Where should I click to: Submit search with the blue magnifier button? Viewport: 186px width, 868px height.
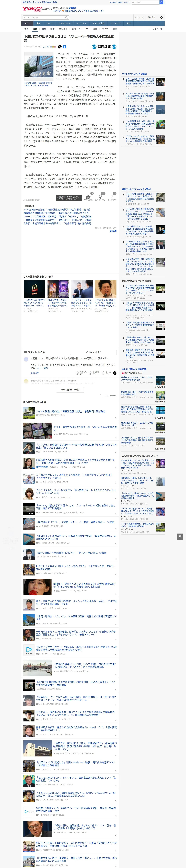pos(161,2)
